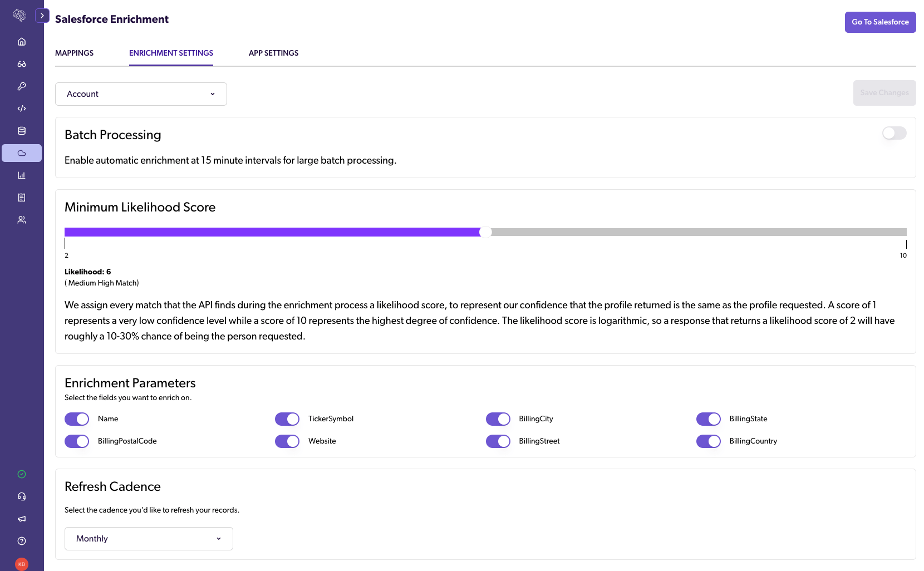Select the code brackets icon

pos(22,109)
